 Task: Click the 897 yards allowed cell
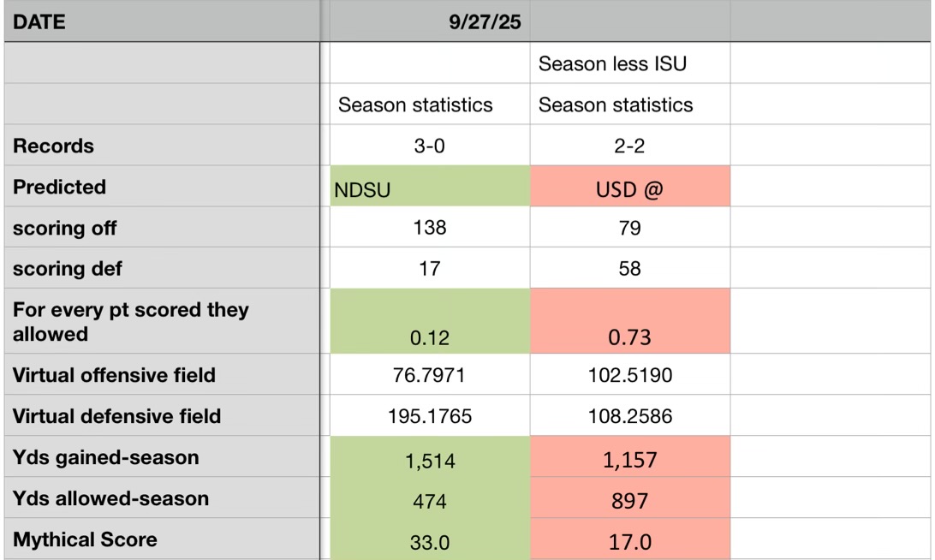(629, 499)
